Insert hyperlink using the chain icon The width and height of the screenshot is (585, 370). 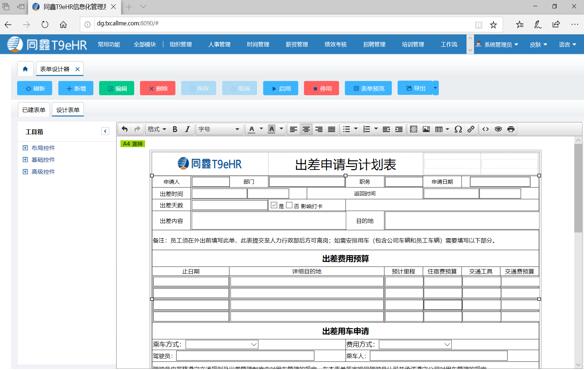tap(471, 129)
